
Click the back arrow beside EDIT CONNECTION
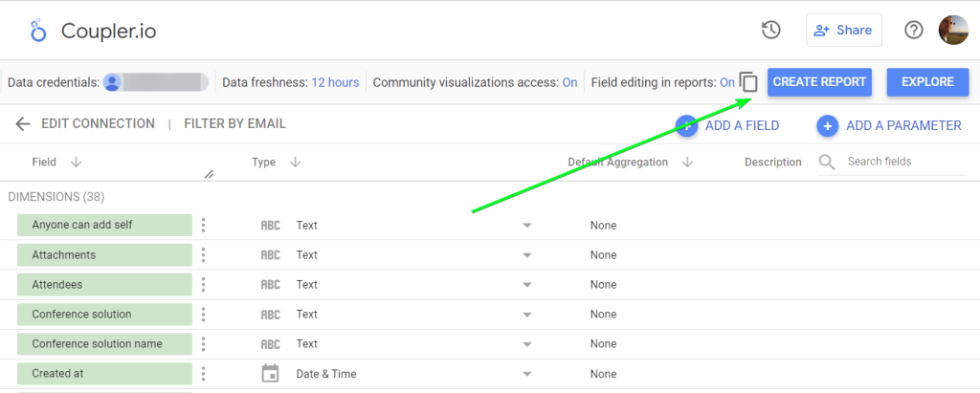23,123
